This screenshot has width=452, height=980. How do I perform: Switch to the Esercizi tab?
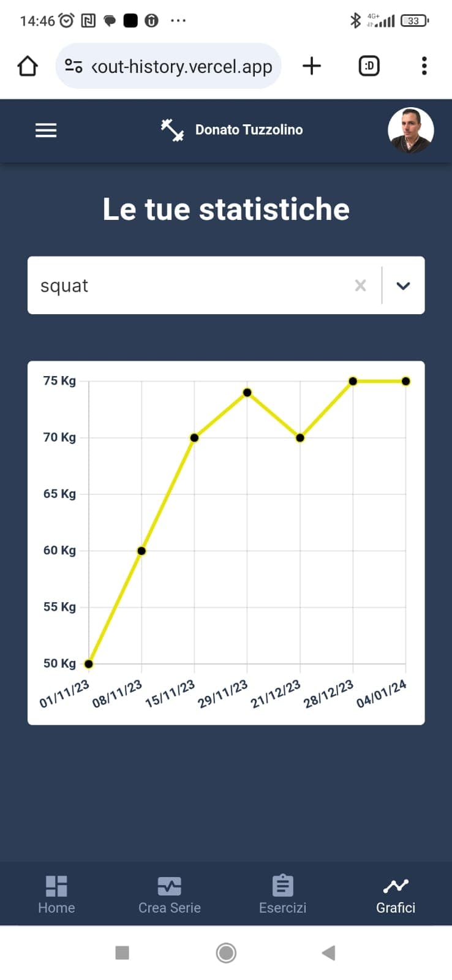pos(282,894)
